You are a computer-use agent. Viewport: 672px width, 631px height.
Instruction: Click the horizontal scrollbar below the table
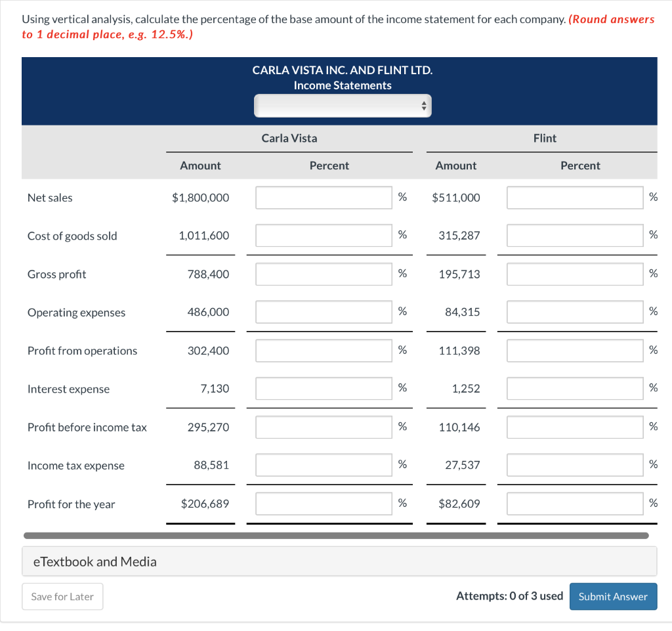[x=339, y=536]
